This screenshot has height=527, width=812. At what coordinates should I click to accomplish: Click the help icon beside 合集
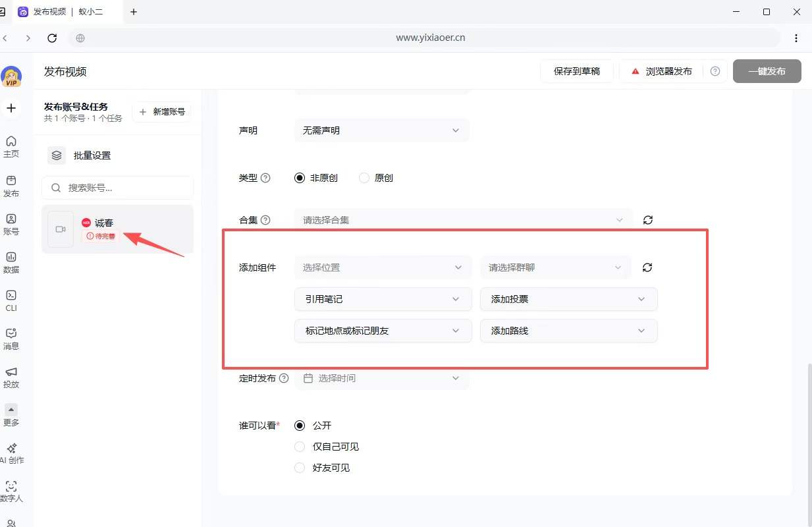(x=265, y=220)
